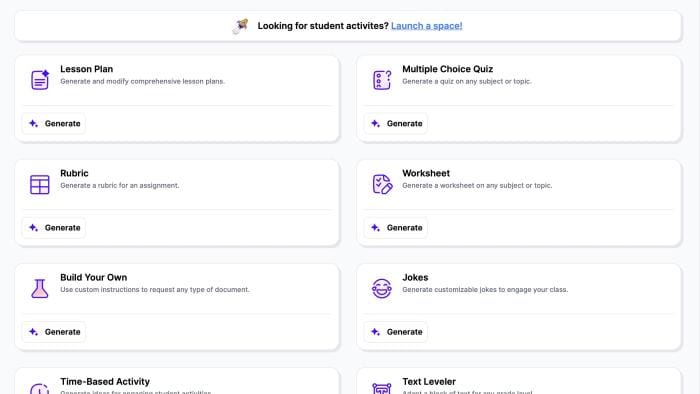Click Generate under Jokes
The height and width of the screenshot is (394, 700).
[396, 332]
